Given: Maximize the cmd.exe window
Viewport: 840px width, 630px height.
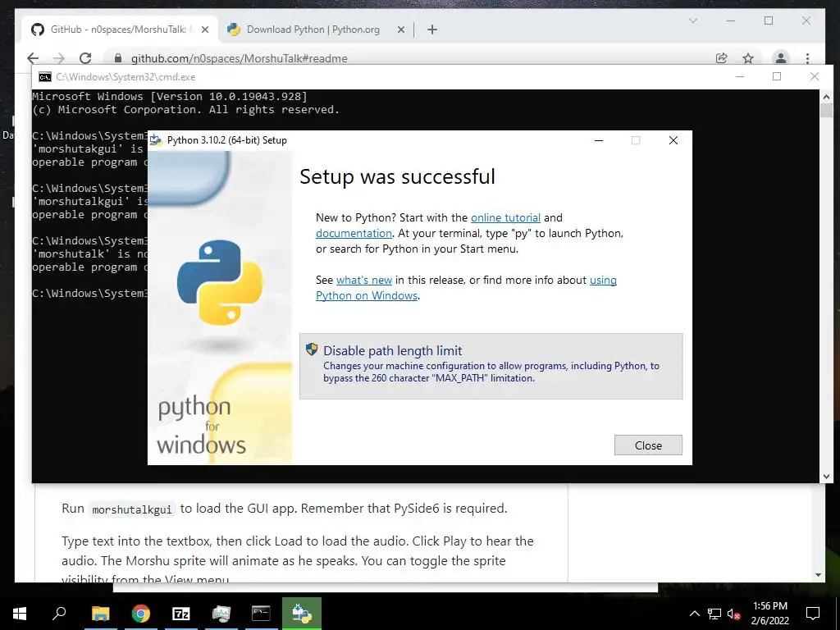Looking at the screenshot, I should coord(777,76).
